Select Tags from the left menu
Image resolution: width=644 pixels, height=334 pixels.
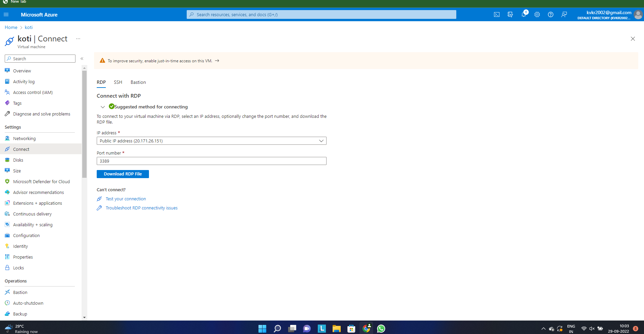(17, 103)
